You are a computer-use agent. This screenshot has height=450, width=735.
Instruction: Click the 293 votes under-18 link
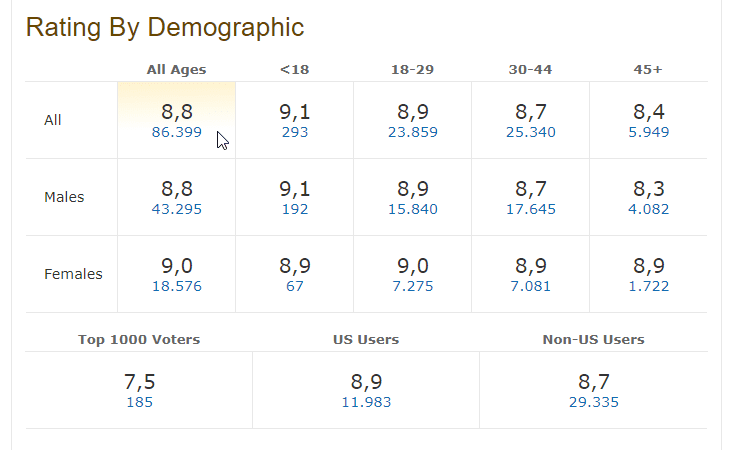point(294,132)
